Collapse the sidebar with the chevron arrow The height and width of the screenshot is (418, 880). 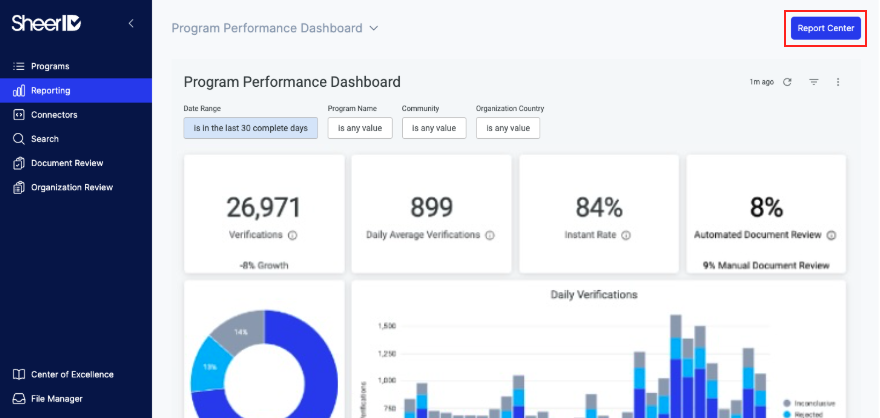pyautogui.click(x=131, y=24)
